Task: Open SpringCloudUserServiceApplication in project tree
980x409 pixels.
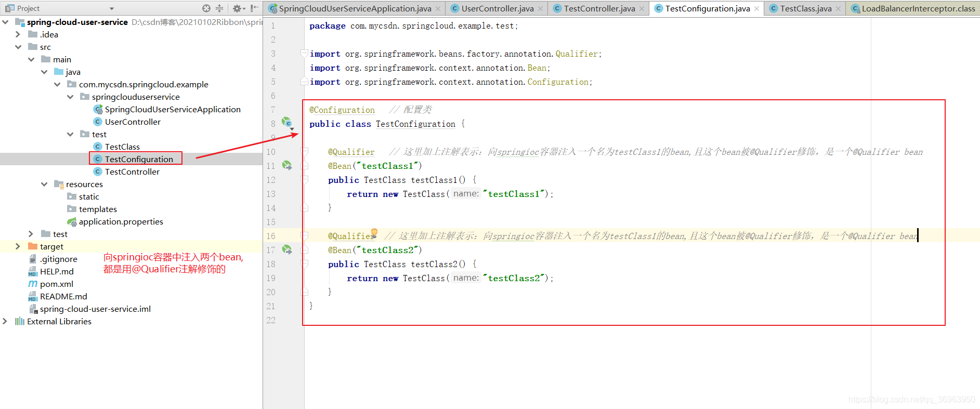Action: click(x=173, y=109)
